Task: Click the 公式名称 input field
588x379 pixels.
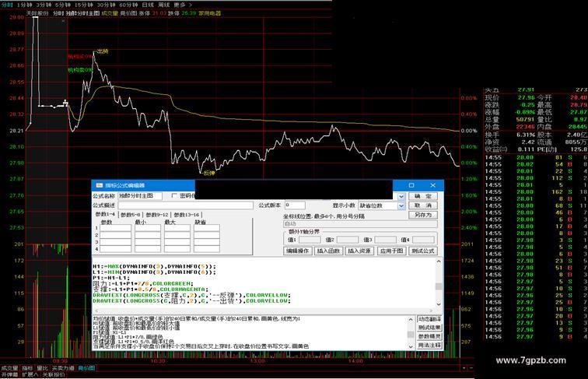Action: tap(140, 196)
